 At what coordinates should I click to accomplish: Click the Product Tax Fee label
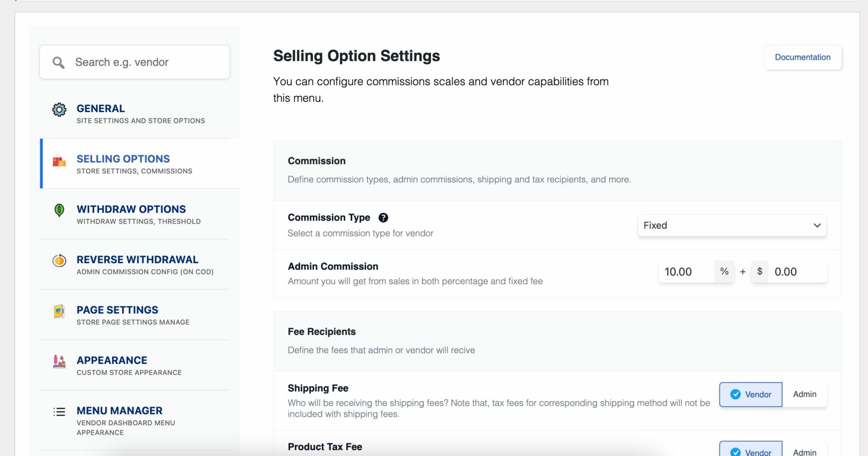click(x=325, y=447)
